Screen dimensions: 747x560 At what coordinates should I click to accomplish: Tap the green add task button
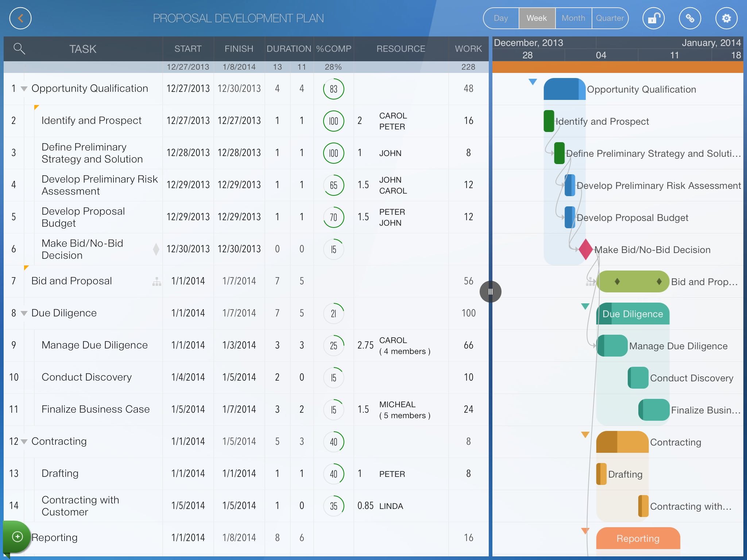tap(17, 536)
